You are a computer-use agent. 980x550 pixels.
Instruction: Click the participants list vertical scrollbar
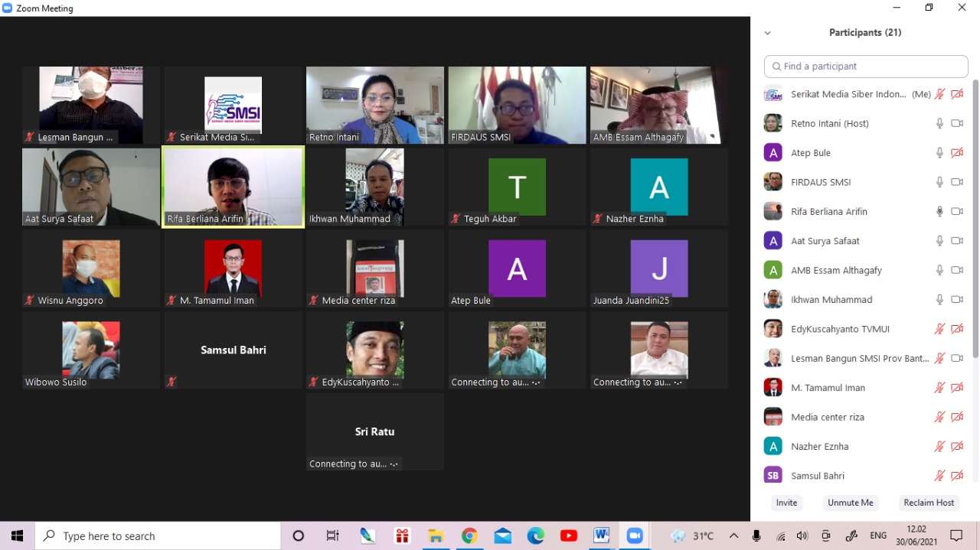tap(975, 218)
